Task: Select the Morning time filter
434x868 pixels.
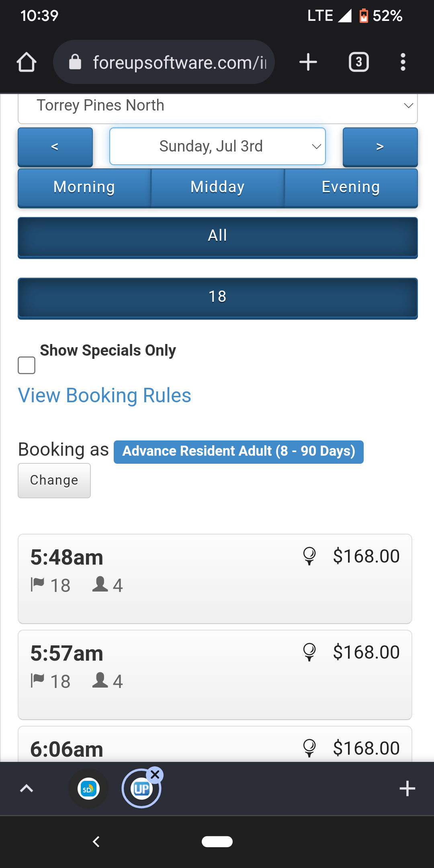Action: pos(84,187)
